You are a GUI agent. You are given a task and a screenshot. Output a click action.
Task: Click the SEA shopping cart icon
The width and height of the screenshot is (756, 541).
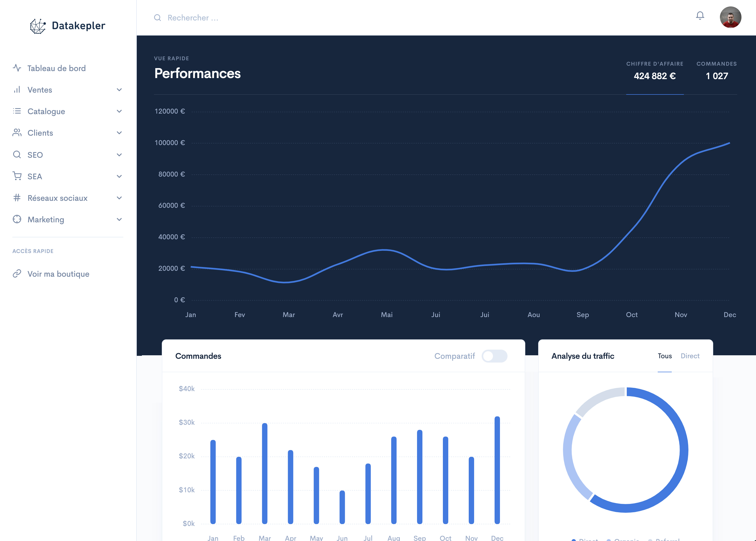point(17,176)
